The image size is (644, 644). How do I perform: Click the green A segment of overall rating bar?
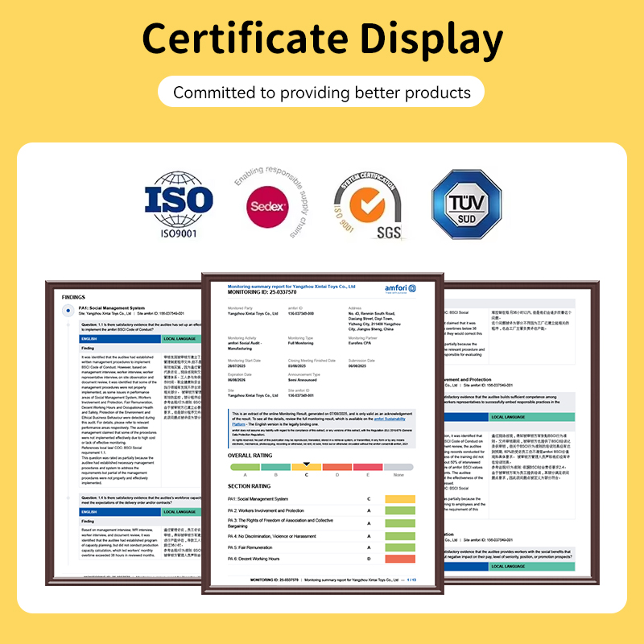point(246,467)
